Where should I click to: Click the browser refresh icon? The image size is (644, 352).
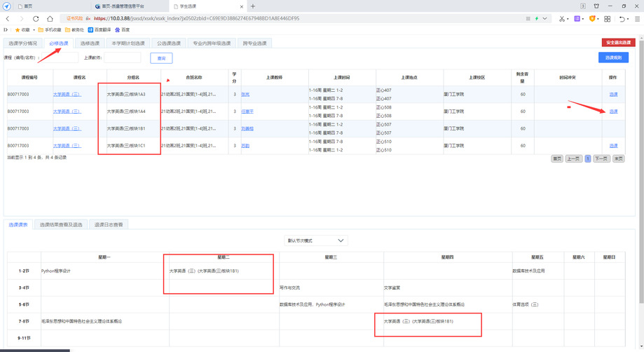[x=36, y=19]
